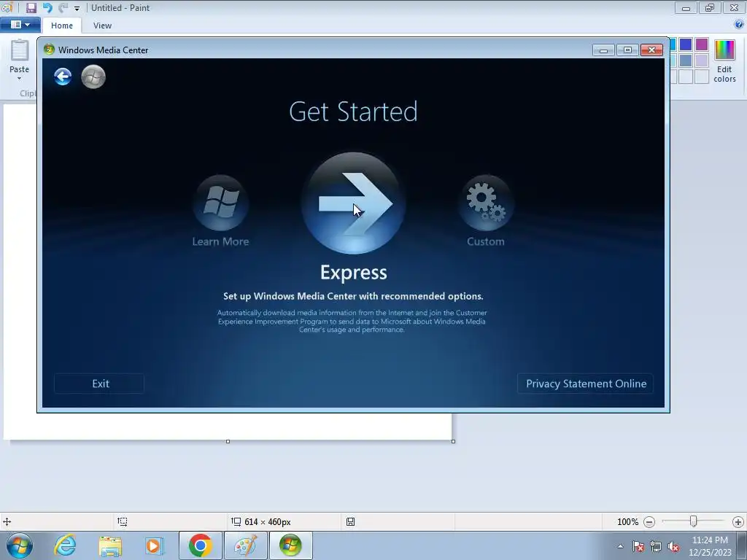747x560 pixels.
Task: Open Windows Explorer folder from taskbar
Action: tap(110, 545)
